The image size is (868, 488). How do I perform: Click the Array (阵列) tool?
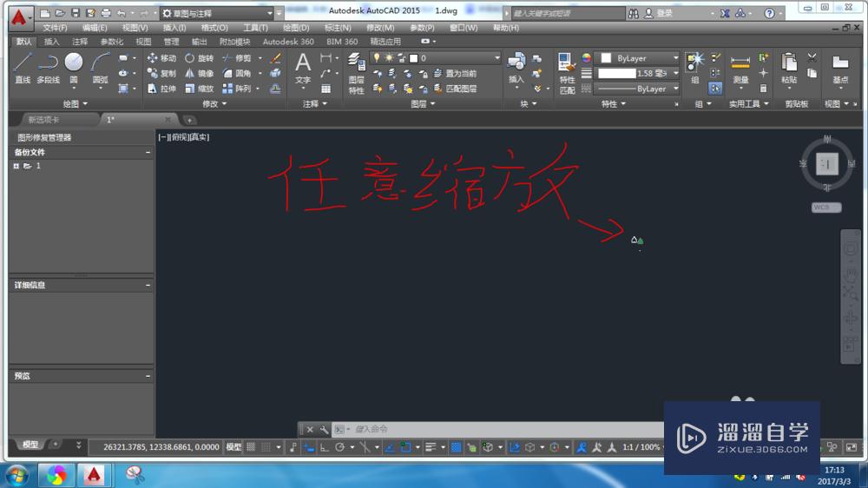click(237, 89)
